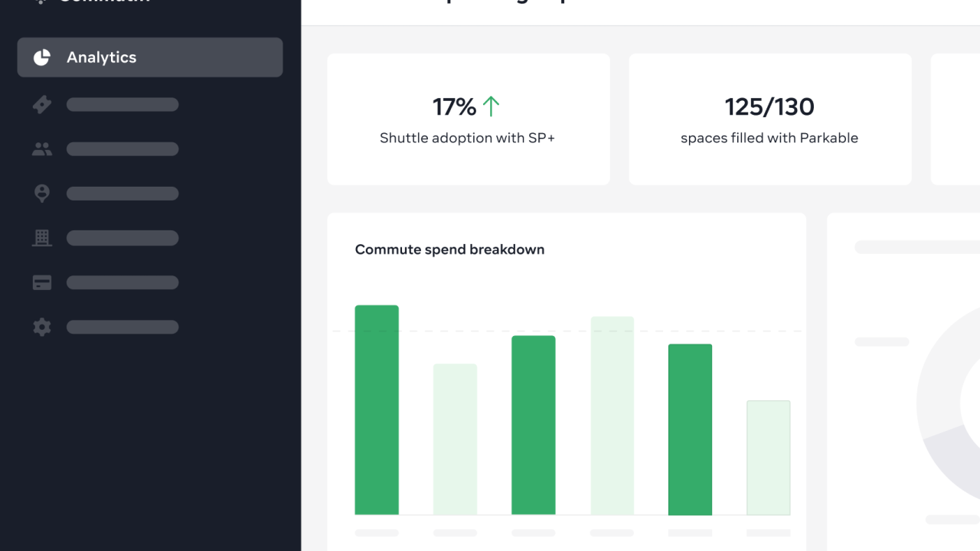Open the settings gear icon in the sidebar
The width and height of the screenshot is (980, 551).
tap(42, 327)
